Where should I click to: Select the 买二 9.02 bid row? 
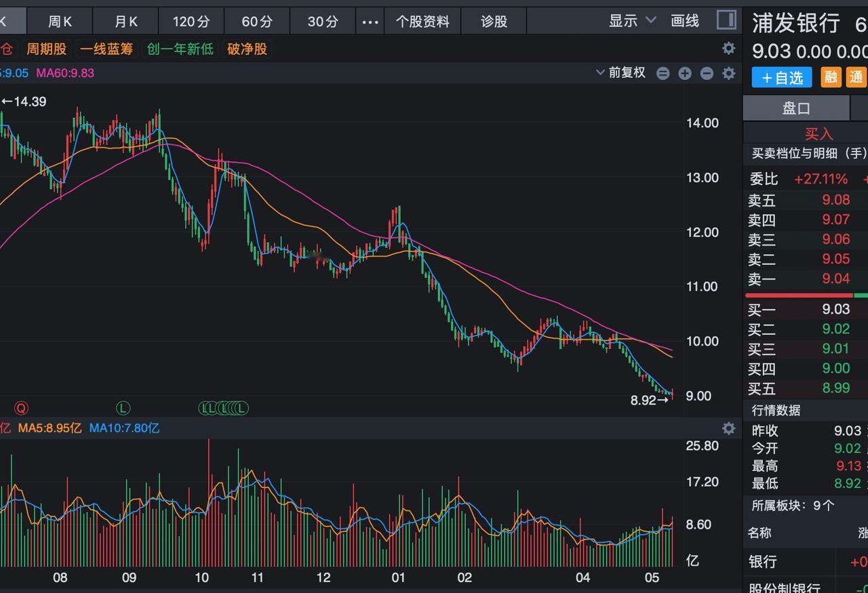point(806,329)
